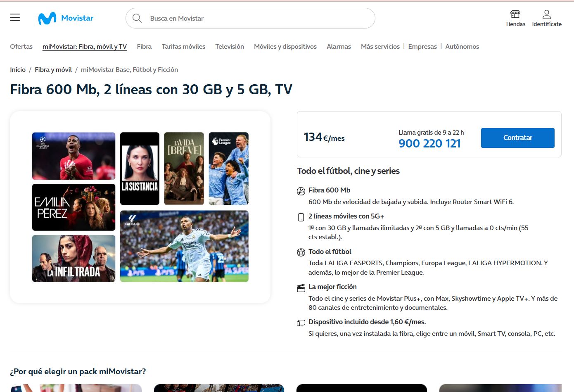Click the page title Fibra 600 Mb
574x392 pixels.
pos(151,89)
